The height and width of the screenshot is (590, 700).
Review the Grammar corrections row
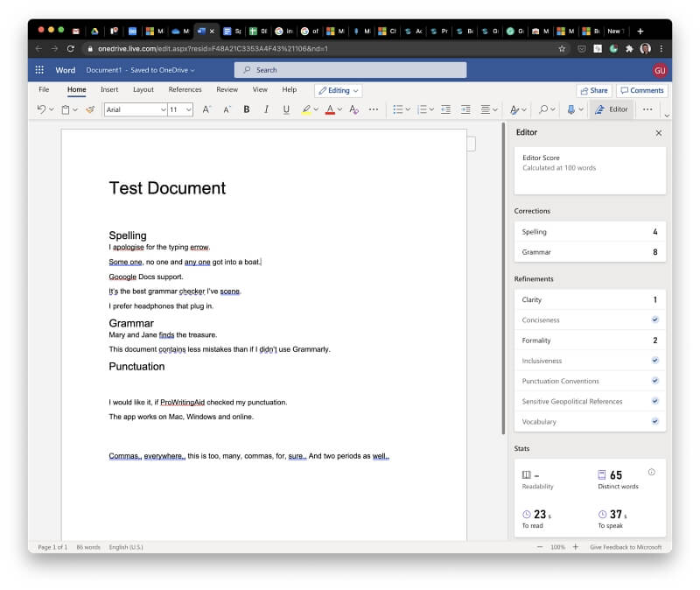(590, 252)
